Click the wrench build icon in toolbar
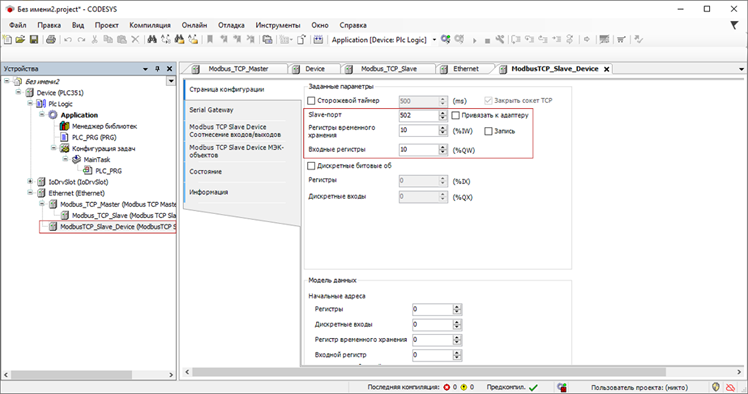The width and height of the screenshot is (748, 394). pos(499,40)
